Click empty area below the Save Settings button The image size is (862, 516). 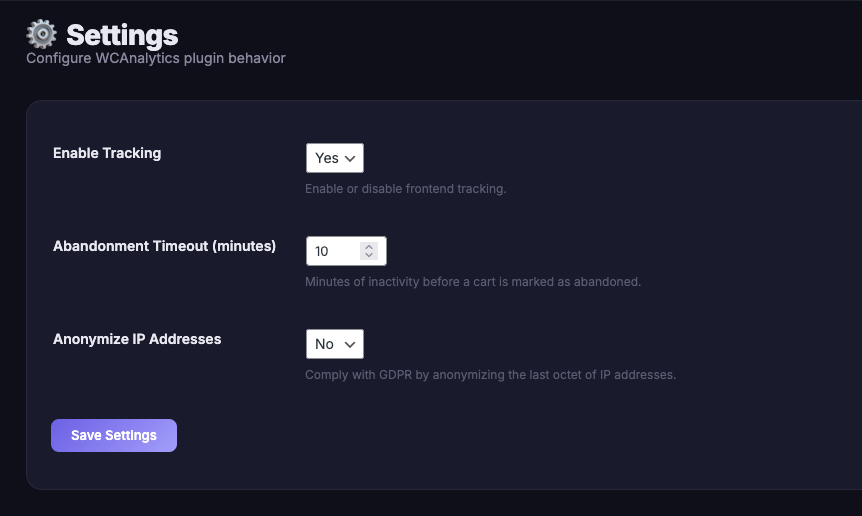[114, 471]
